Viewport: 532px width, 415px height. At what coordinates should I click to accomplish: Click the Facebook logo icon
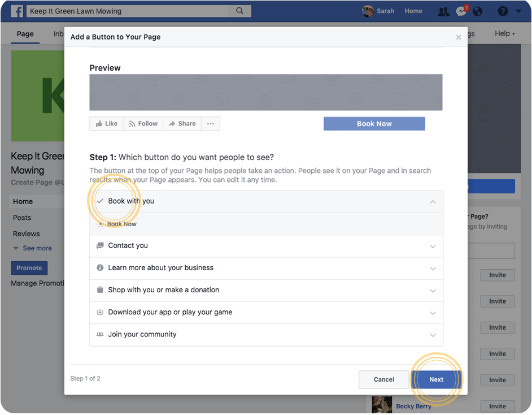17,11
